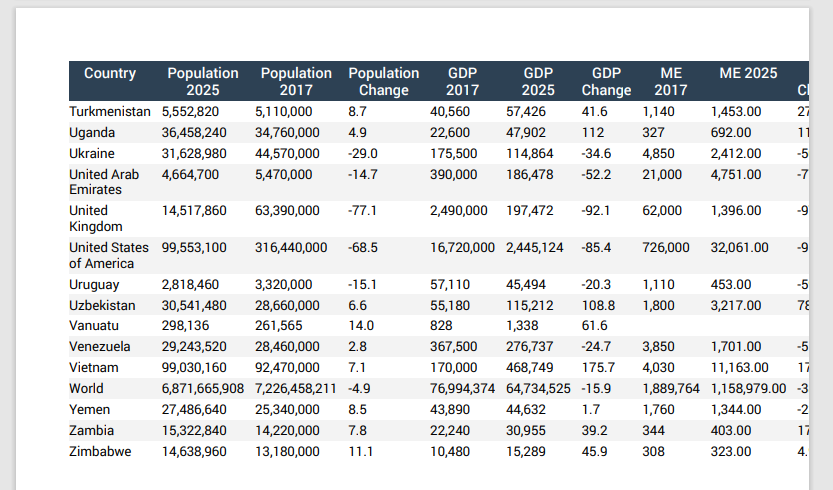Click United Arab Emirates GDP 390,000
Screen dimensions: 833x490
(x=454, y=175)
